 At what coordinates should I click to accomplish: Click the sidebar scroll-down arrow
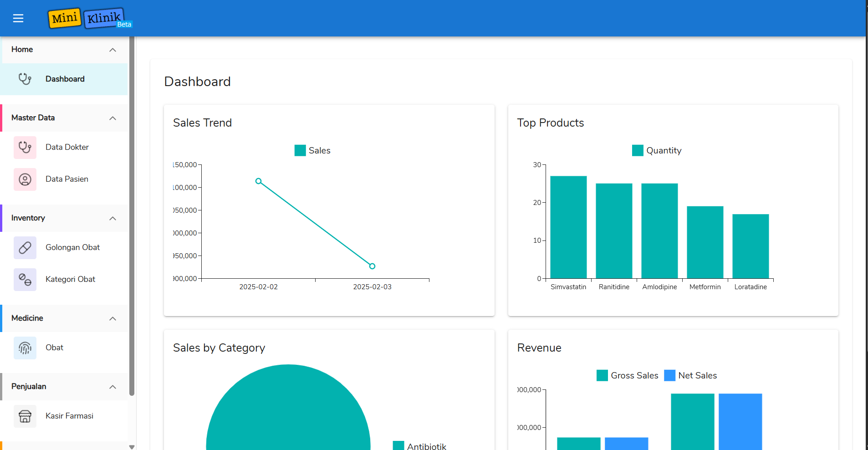pyautogui.click(x=132, y=447)
